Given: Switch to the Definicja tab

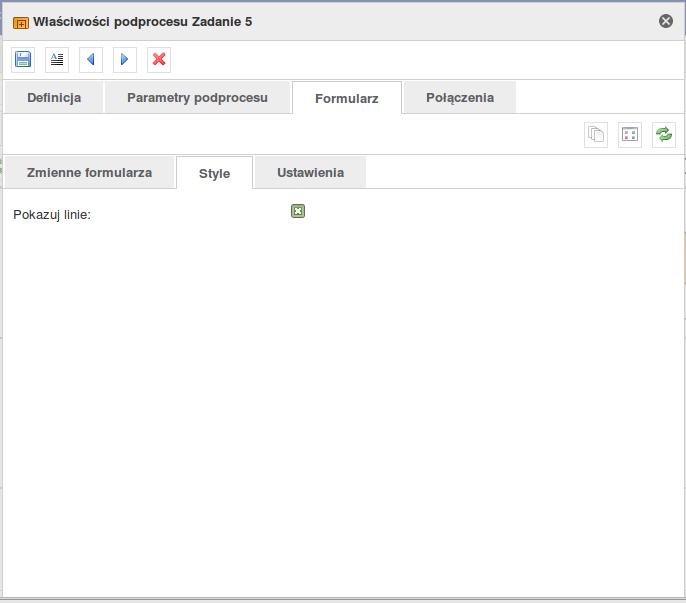Looking at the screenshot, I should point(54,98).
